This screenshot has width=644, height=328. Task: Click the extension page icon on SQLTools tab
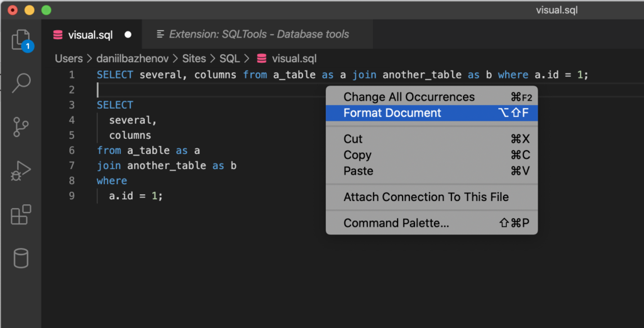(x=160, y=35)
